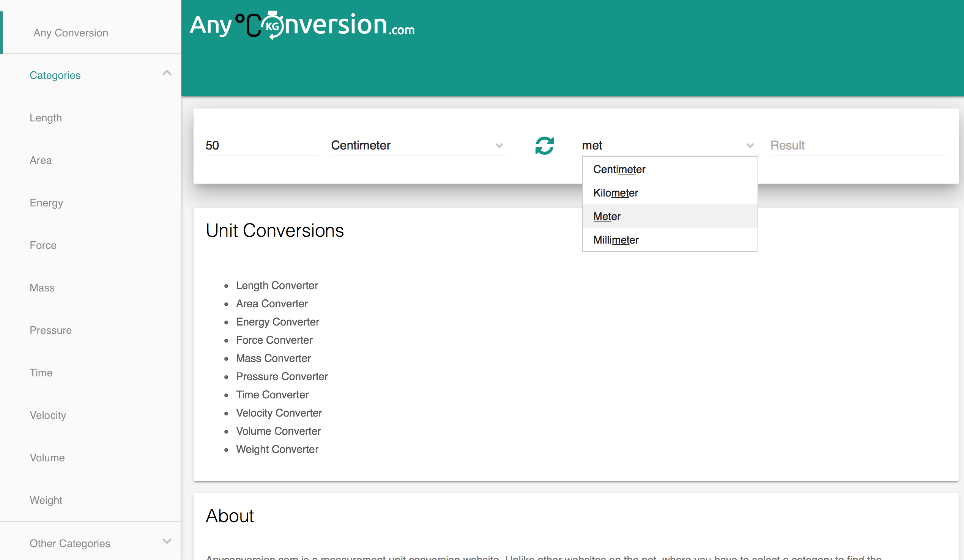Open the Weight category in sidebar

click(46, 500)
